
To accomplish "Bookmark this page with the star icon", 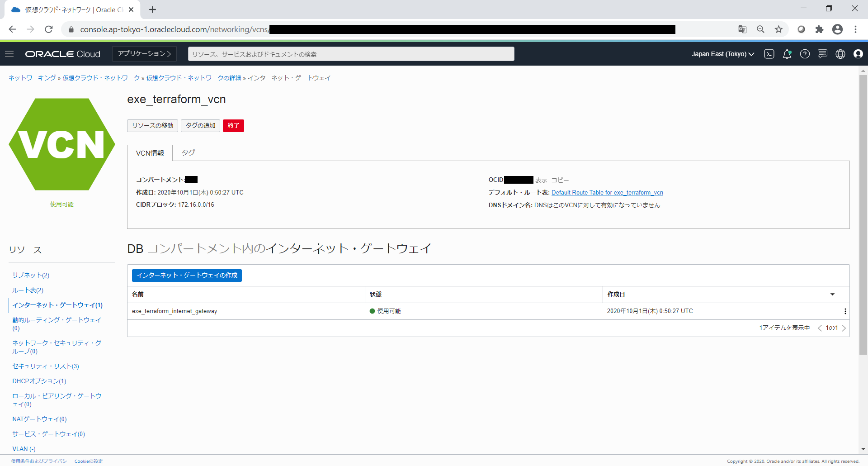I will click(x=778, y=29).
